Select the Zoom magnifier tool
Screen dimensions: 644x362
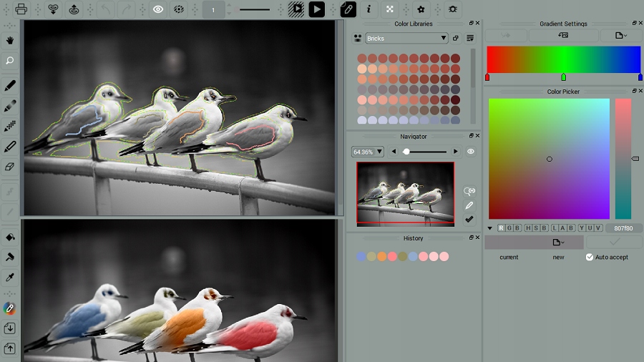10,61
